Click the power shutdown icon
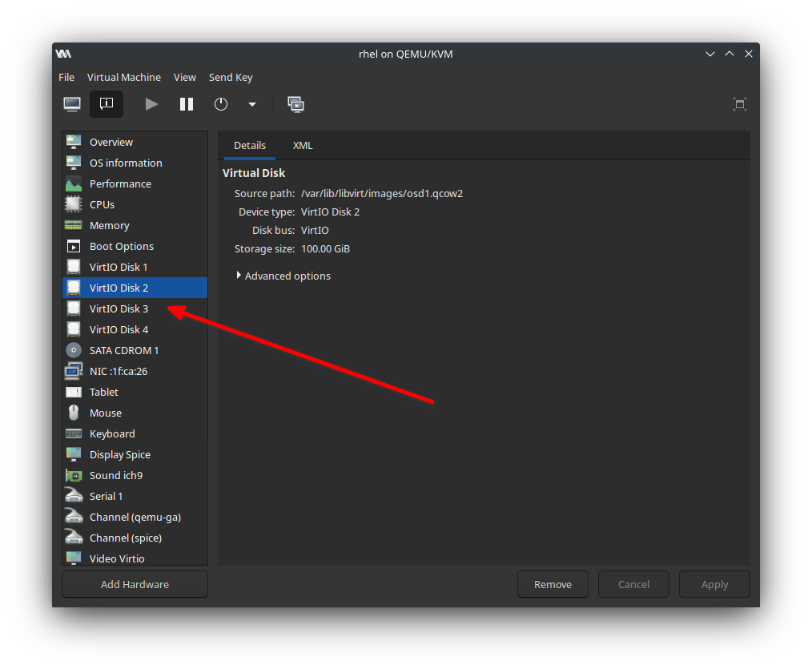812x669 pixels. pyautogui.click(x=221, y=104)
